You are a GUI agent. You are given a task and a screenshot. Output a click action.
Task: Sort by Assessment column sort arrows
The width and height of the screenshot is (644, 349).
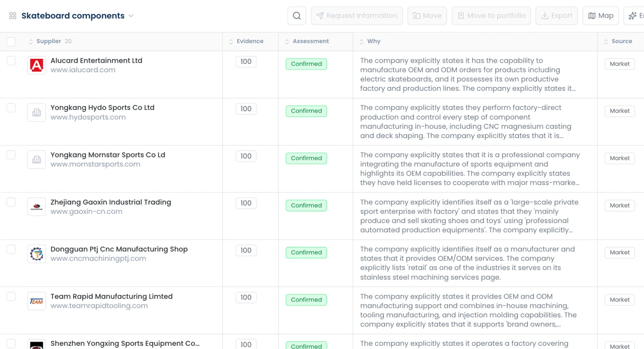point(287,41)
